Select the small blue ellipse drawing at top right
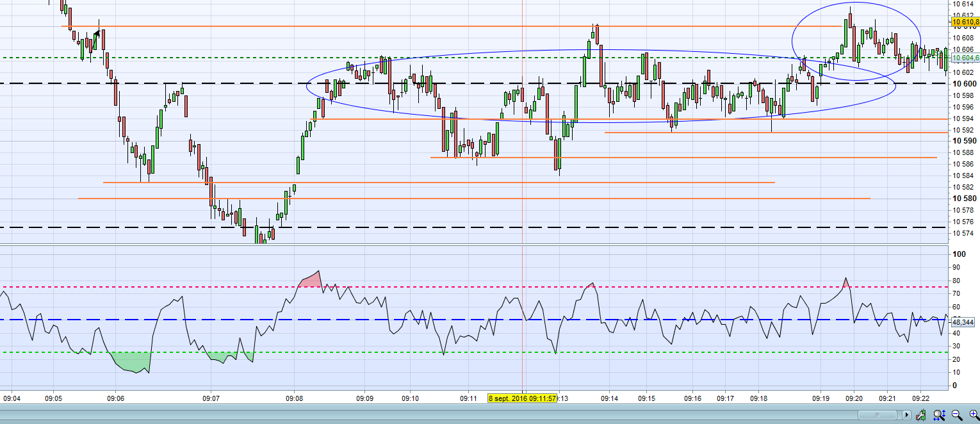Image resolution: width=980 pixels, height=424 pixels. point(856,41)
